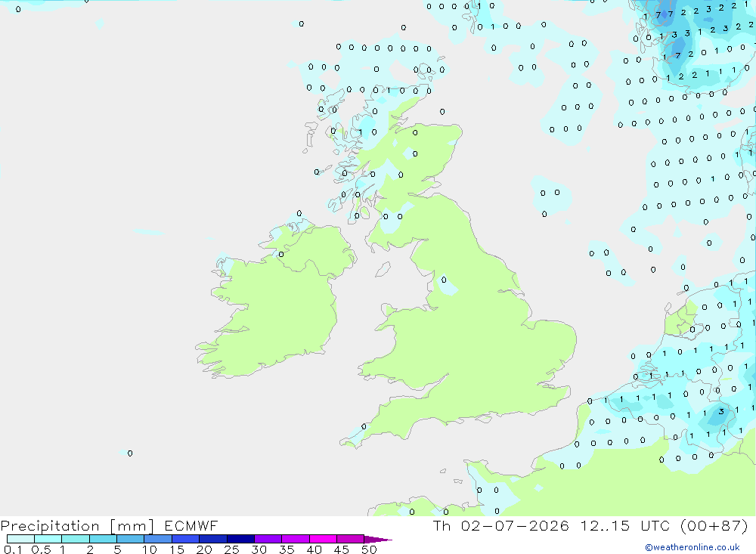
Task: Pick the dark navy 25–30 mm legend swatch
Action: tap(240, 539)
